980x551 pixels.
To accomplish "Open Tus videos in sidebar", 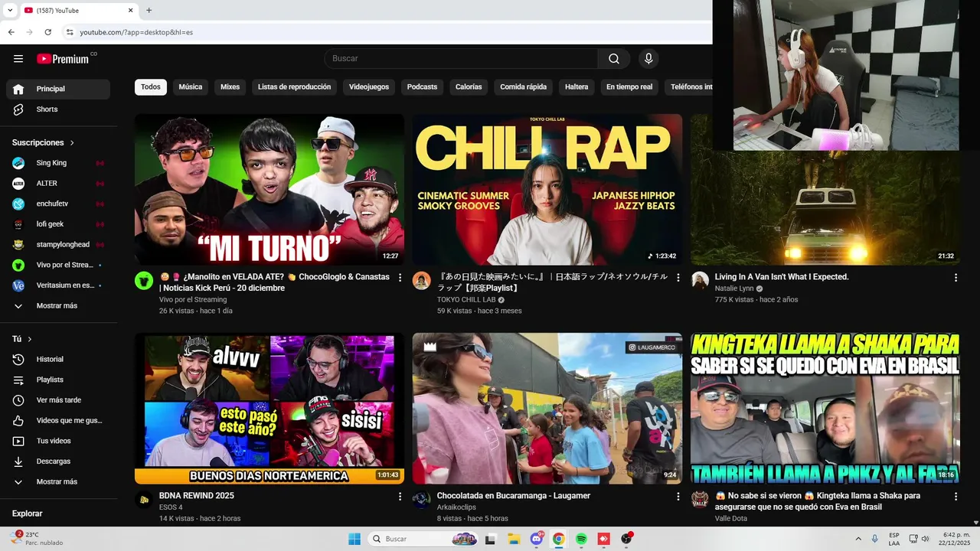I will coord(58,441).
